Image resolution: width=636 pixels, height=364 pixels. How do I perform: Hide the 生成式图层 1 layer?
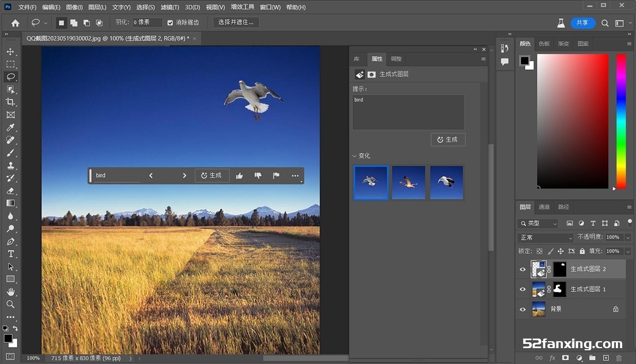(523, 289)
